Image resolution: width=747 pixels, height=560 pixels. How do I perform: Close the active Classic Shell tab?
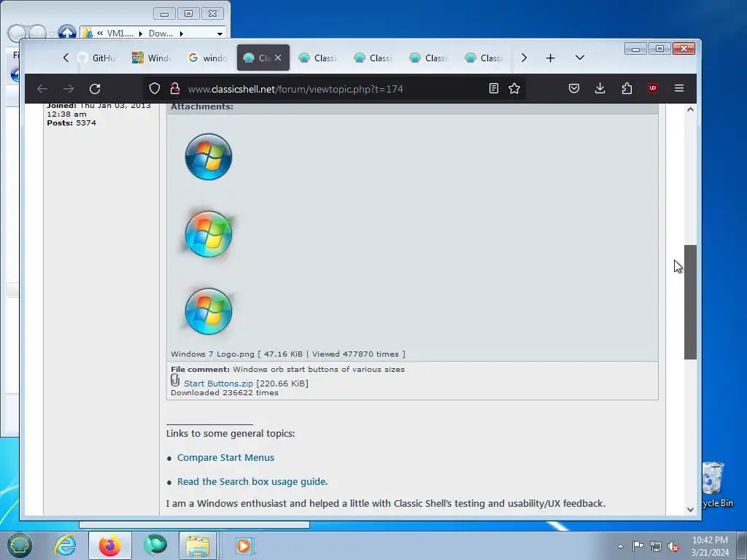pyautogui.click(x=278, y=58)
